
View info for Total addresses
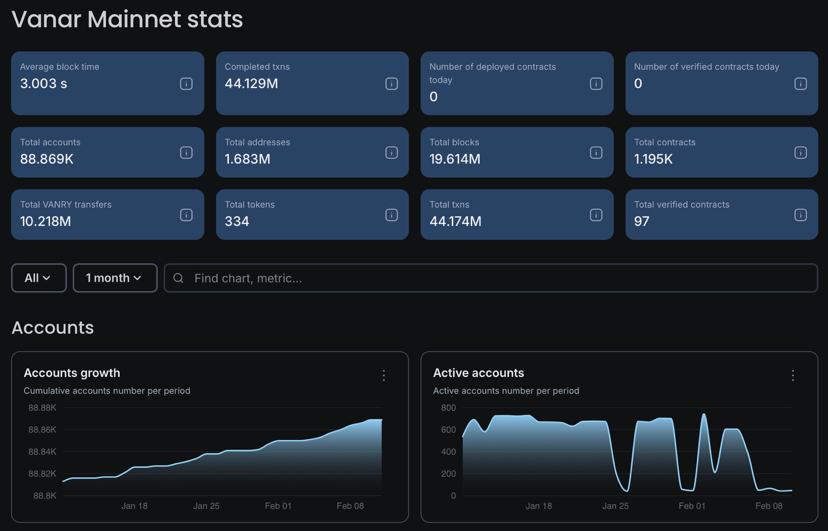point(391,152)
